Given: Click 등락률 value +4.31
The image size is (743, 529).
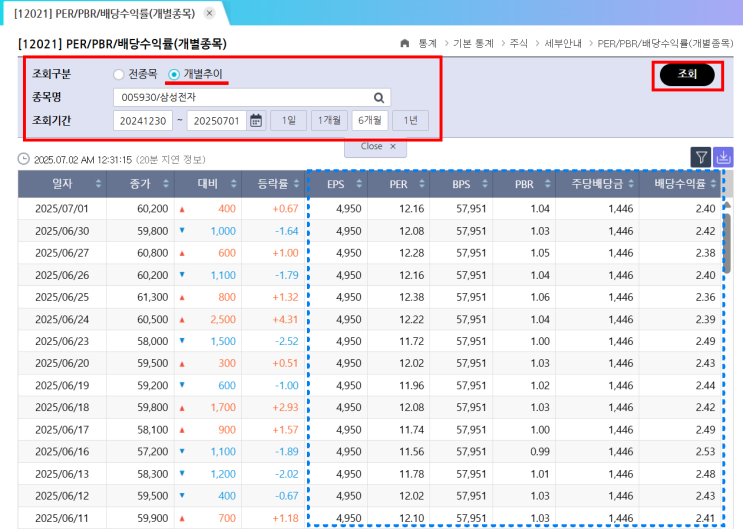Looking at the screenshot, I should click(285, 319).
